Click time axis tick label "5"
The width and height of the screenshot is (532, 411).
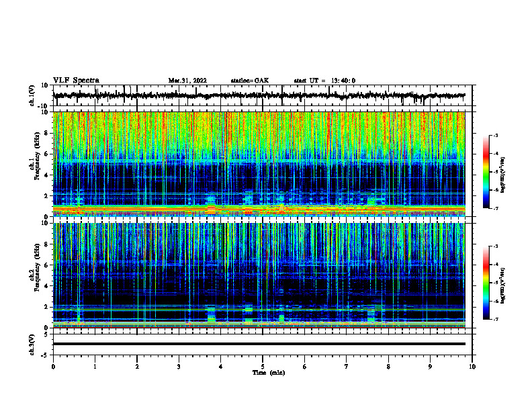click(263, 367)
